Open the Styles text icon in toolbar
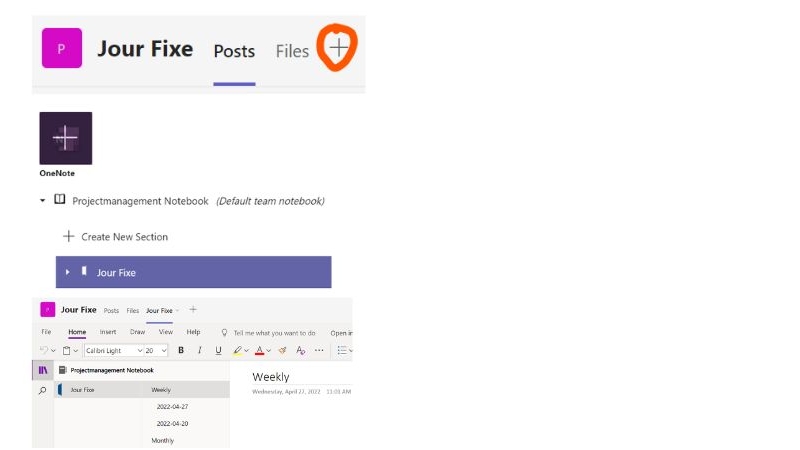 [x=300, y=351]
